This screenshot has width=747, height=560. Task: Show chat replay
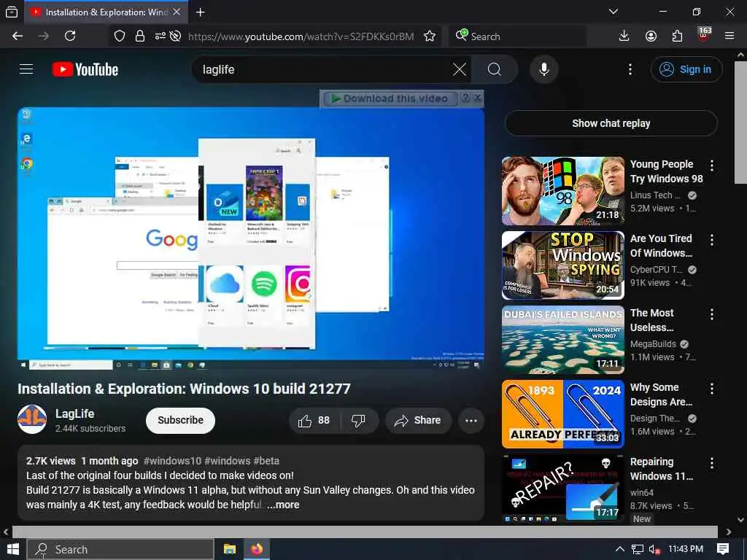pyautogui.click(x=611, y=123)
